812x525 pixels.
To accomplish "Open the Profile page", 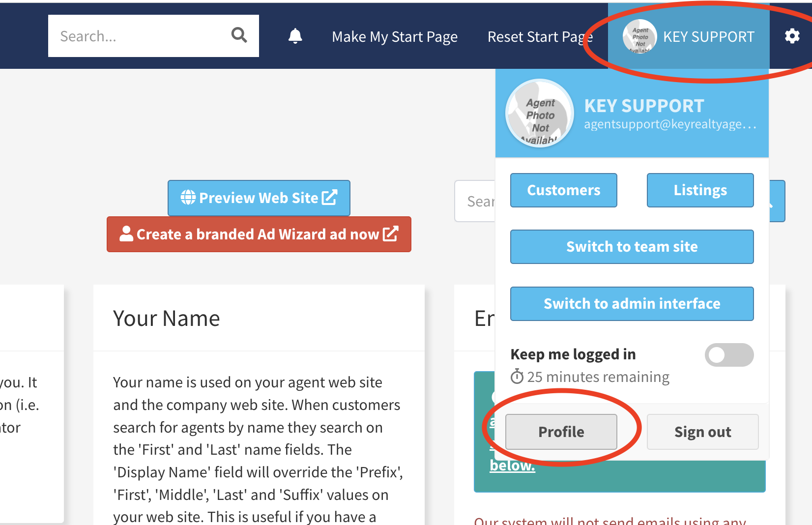I will (561, 432).
